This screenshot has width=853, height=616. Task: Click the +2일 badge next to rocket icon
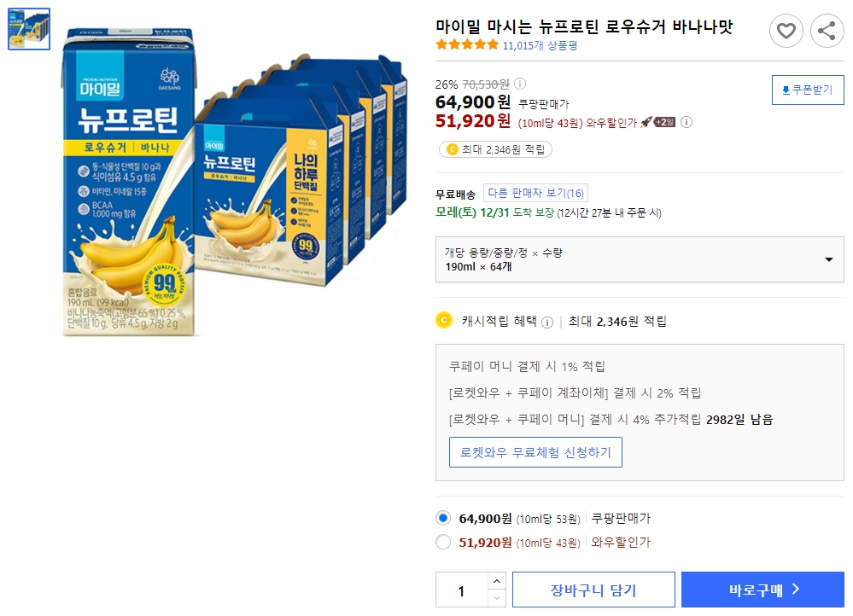pyautogui.click(x=664, y=122)
